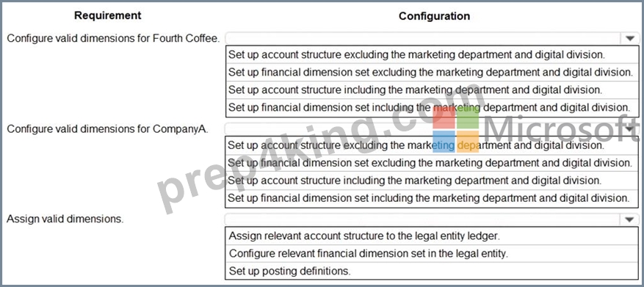644x287 pixels.
Task: Choose Fourth Coffee option: financial dimension set excluding marketing
Action: (432, 72)
